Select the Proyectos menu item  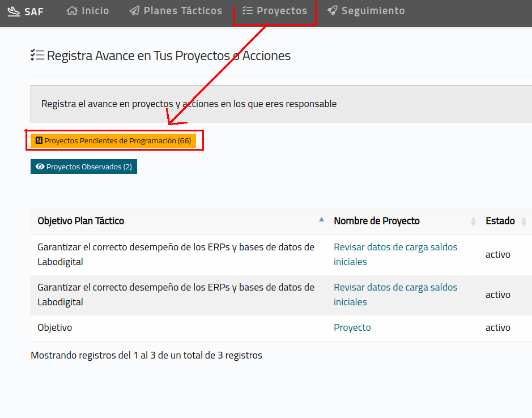(x=274, y=11)
